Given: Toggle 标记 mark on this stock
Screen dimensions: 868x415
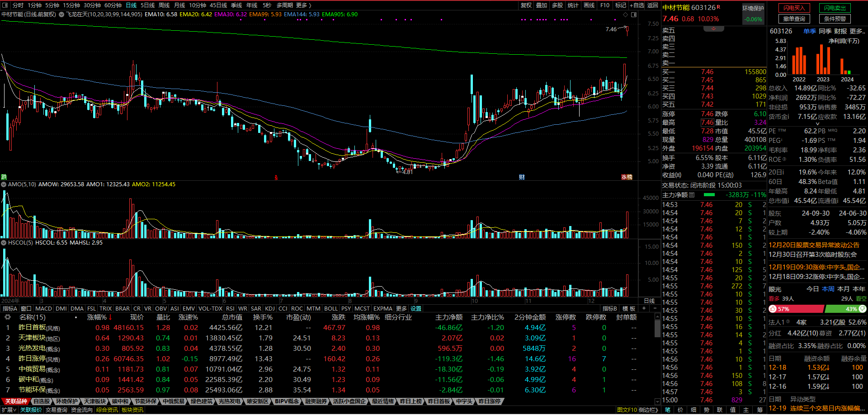Looking at the screenshot, I should [x=621, y=5].
